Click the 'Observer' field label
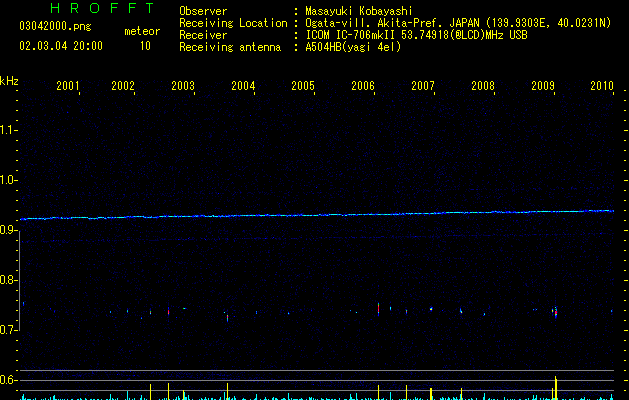Screen dimensions: 629x400 203,11
